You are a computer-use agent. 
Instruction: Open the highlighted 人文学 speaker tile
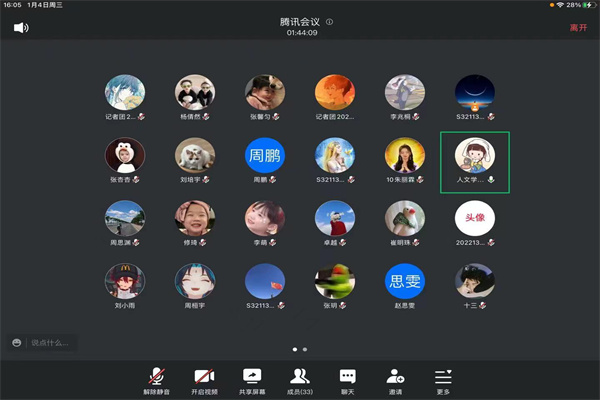[x=475, y=161]
